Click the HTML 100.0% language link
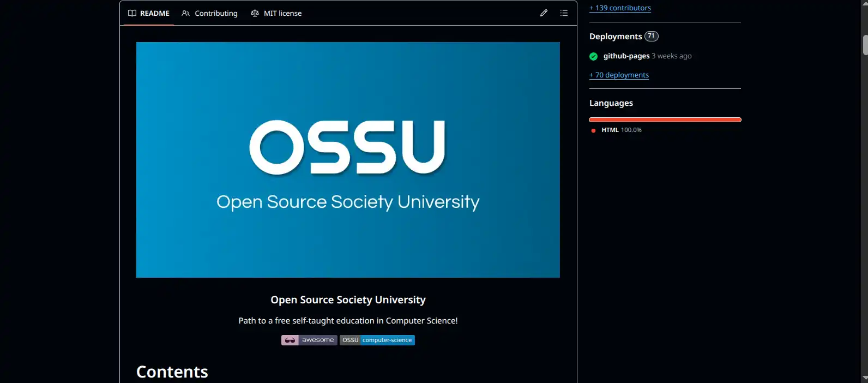Viewport: 868px width, 383px height. click(x=617, y=130)
